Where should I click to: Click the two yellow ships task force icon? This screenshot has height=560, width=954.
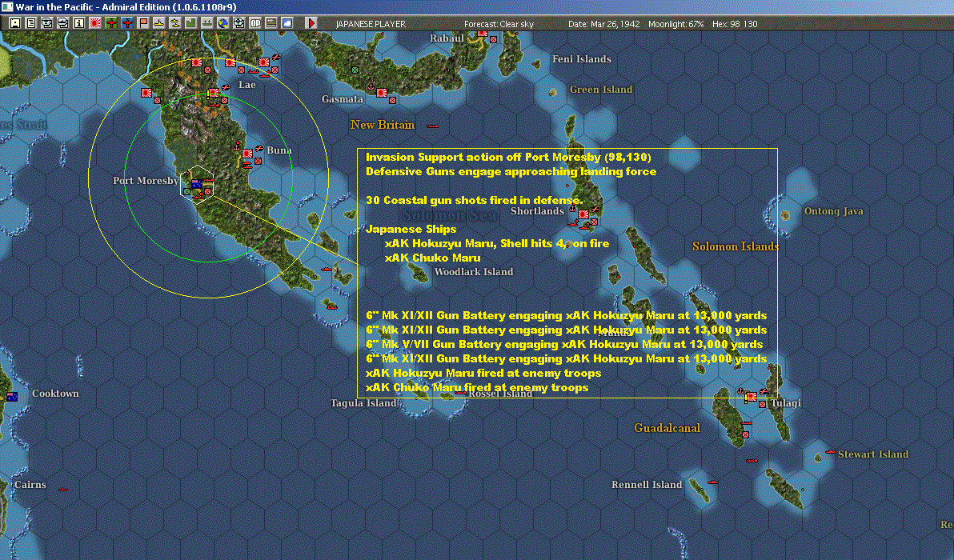(175, 23)
